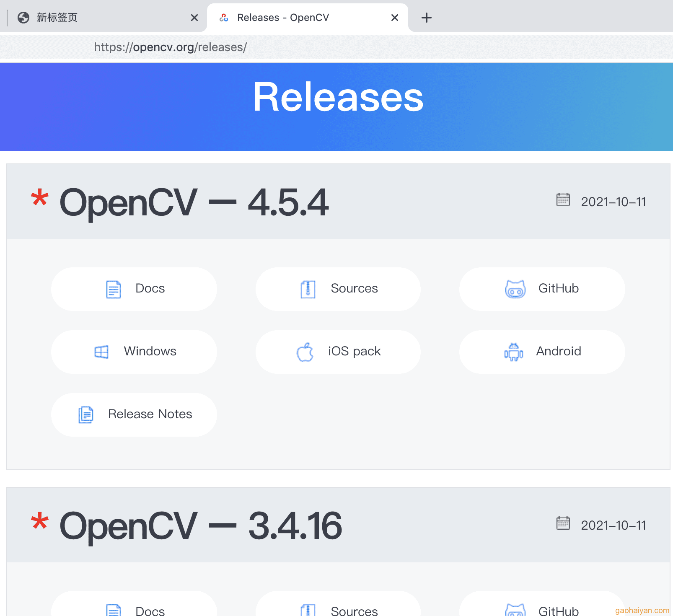Download the Windows build of OpenCV 4.5.4
The image size is (673, 616).
pos(134,352)
